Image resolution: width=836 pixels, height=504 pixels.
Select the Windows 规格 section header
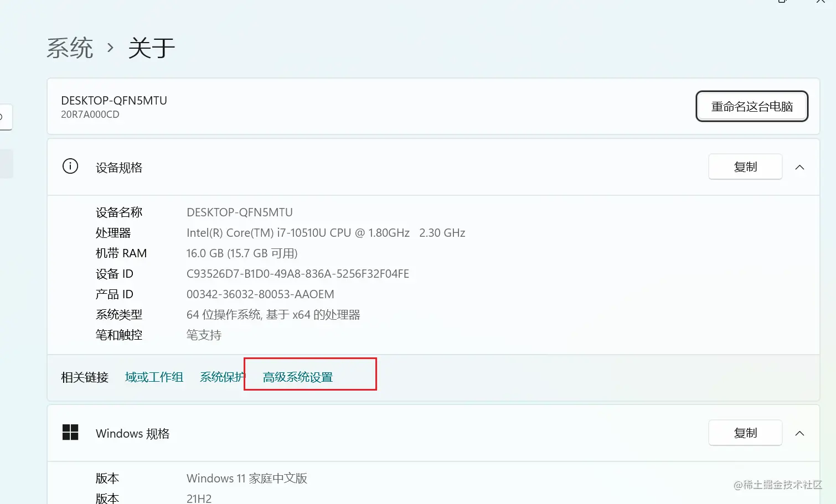[x=433, y=433]
